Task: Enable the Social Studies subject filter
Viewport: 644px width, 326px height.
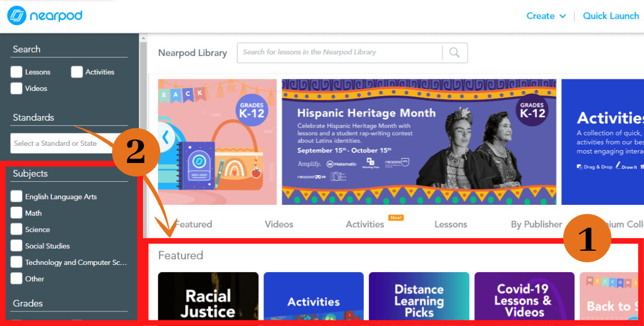Action: [x=16, y=246]
